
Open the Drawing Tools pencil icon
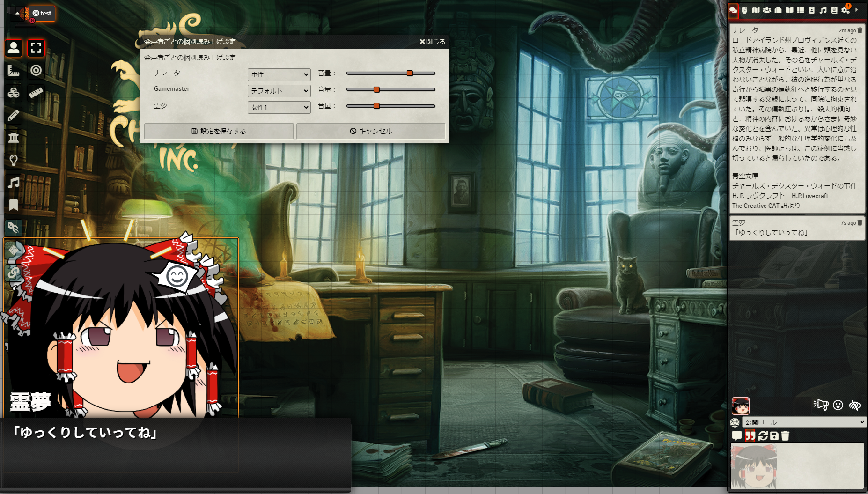tap(14, 115)
